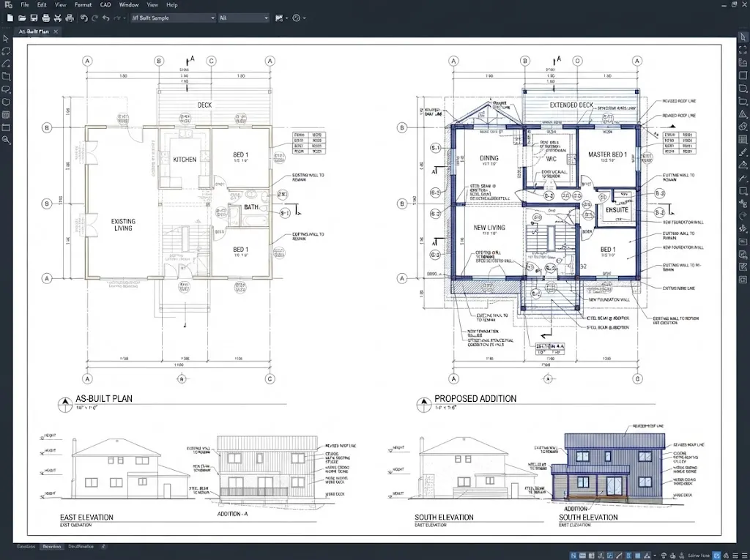Select the triangle tool in right toolbar

[743, 113]
